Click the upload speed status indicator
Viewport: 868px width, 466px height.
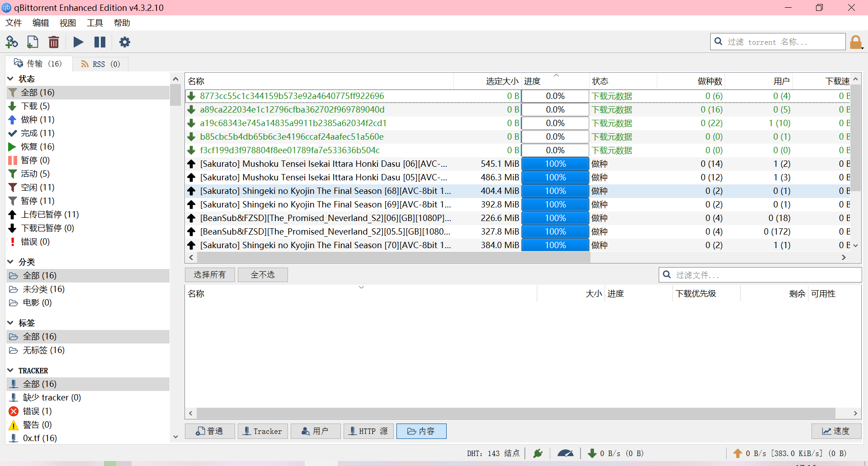790,453
